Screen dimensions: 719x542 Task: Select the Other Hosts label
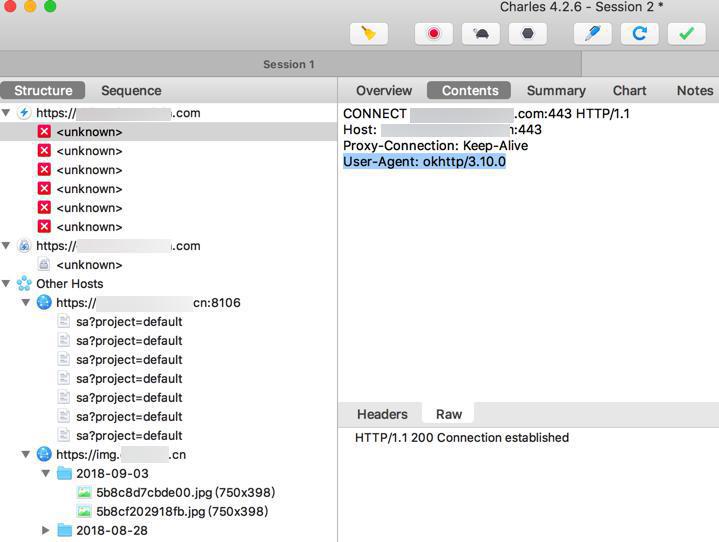(70, 284)
